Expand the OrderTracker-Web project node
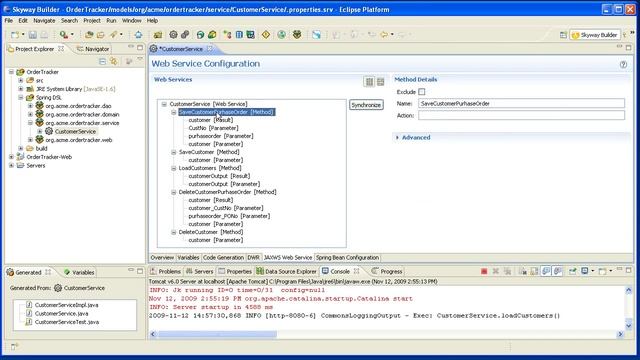Screen dimensions: 640x360 11,157
